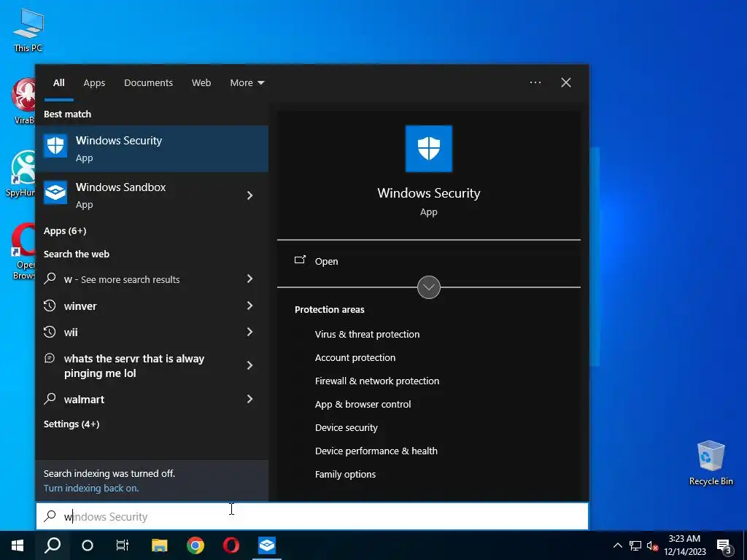Click the taskbar Search magnifier icon
Viewport: 747px width, 560px height.
click(53, 545)
